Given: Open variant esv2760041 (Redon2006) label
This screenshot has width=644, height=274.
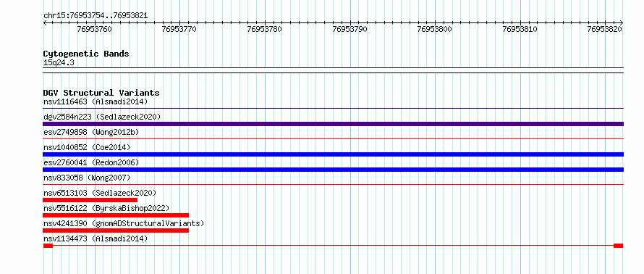Looking at the screenshot, I should click(91, 162).
